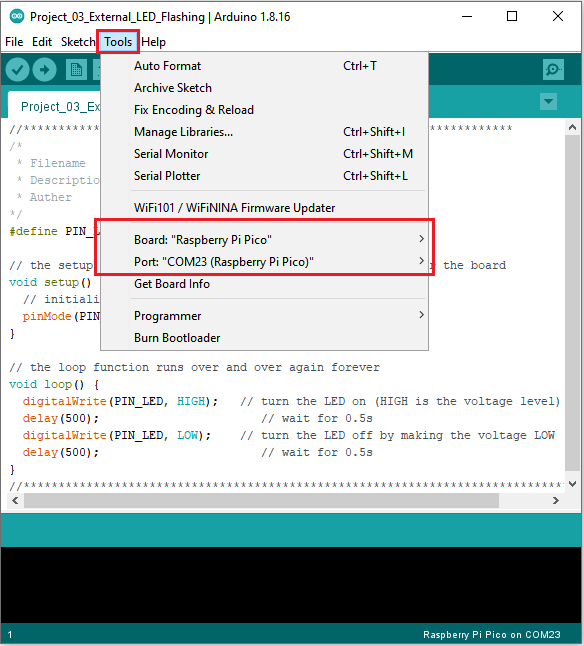584x646 pixels.
Task: Select Fix Encoding & Reload
Action: click(x=265, y=110)
